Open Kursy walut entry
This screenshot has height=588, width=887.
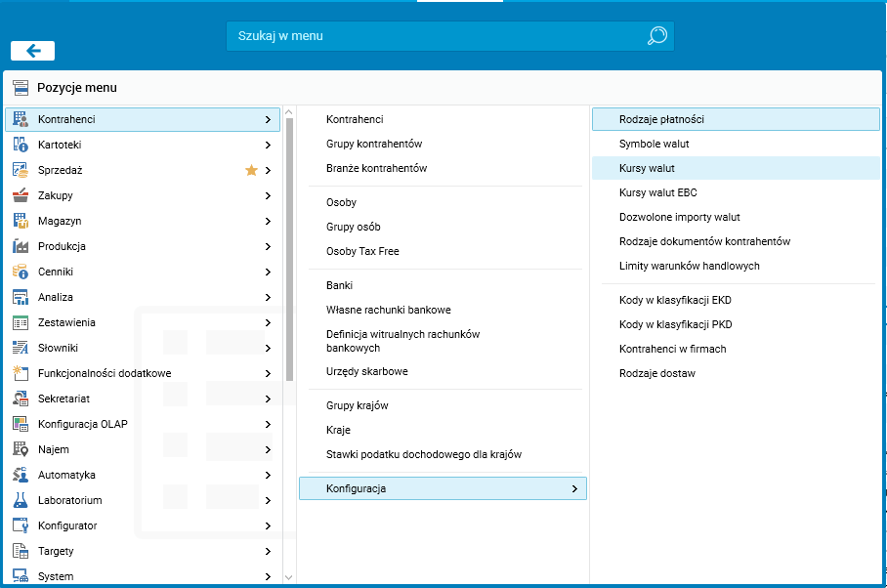click(736, 168)
